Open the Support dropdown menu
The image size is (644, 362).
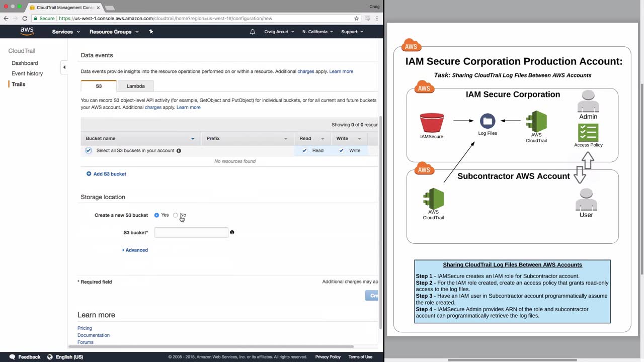(352, 32)
